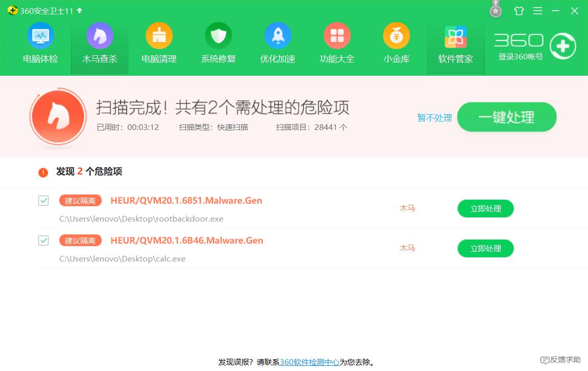Open the 小金库 wallet icon
This screenshot has height=371, width=588.
point(396,36)
